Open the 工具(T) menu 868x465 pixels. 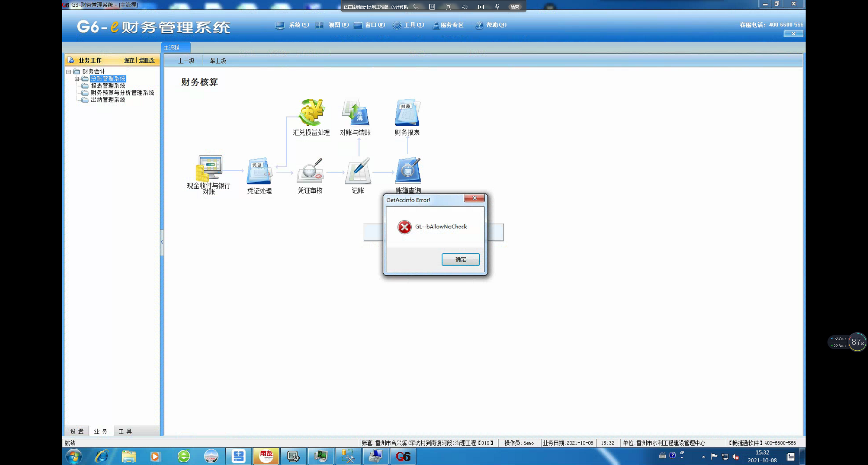[408, 25]
